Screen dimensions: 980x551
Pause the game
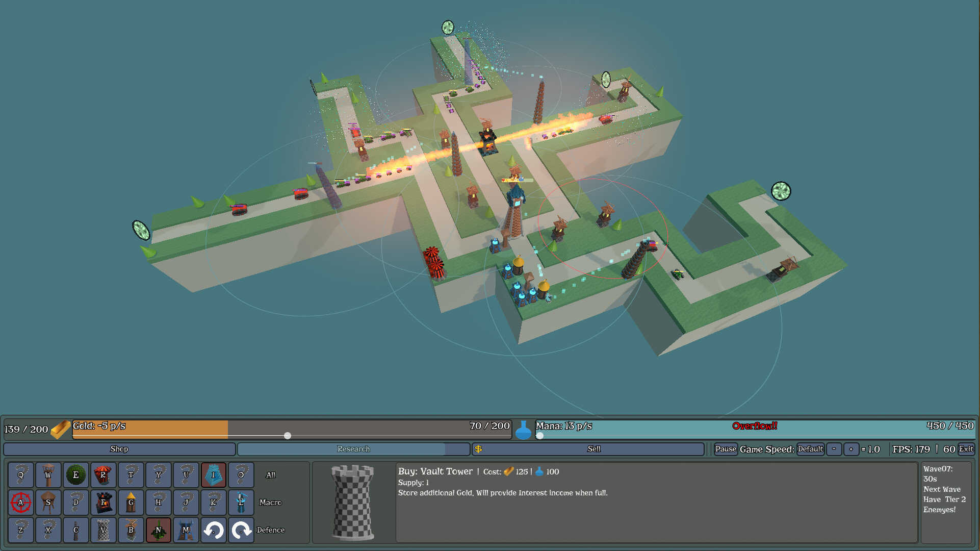click(725, 449)
